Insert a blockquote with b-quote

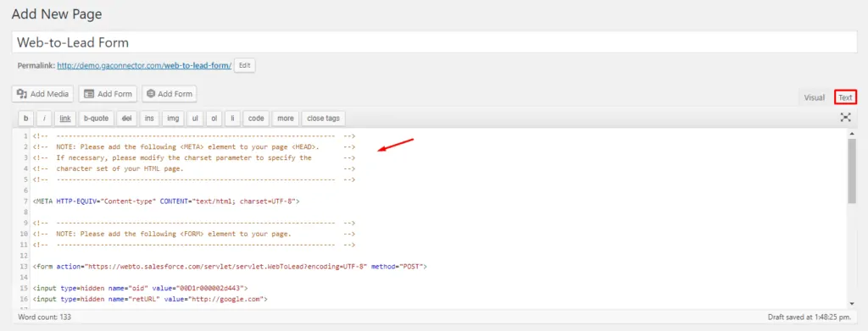[x=97, y=119]
